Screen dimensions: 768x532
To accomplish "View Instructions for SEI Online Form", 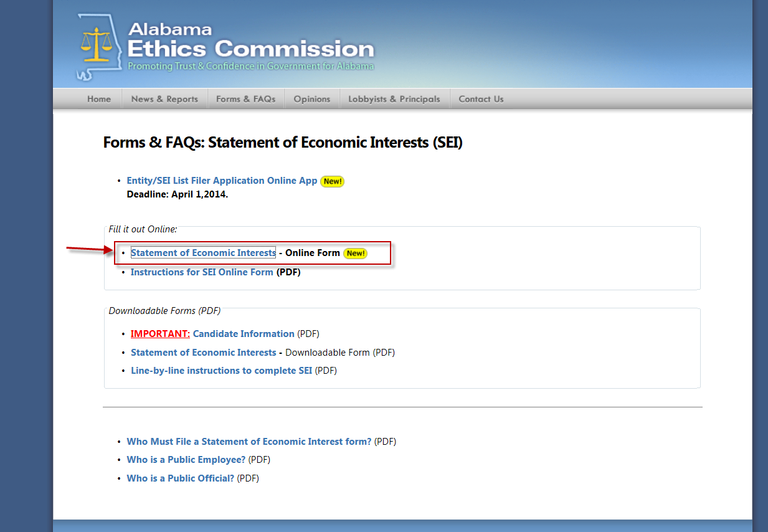I will [202, 272].
